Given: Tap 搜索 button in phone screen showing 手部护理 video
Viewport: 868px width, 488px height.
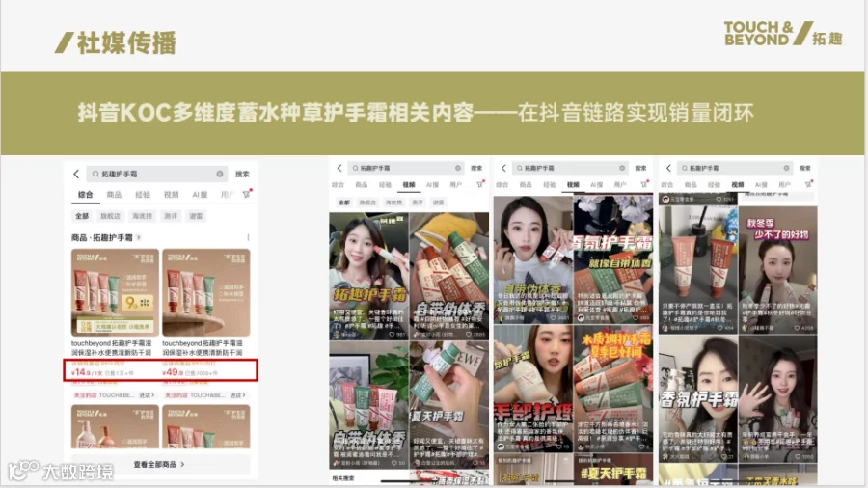Looking at the screenshot, I should pos(640,168).
